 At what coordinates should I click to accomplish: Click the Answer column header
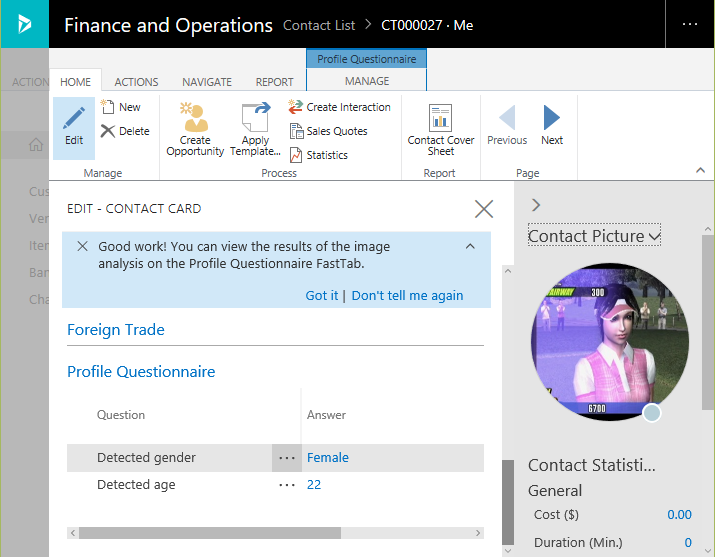tap(326, 415)
